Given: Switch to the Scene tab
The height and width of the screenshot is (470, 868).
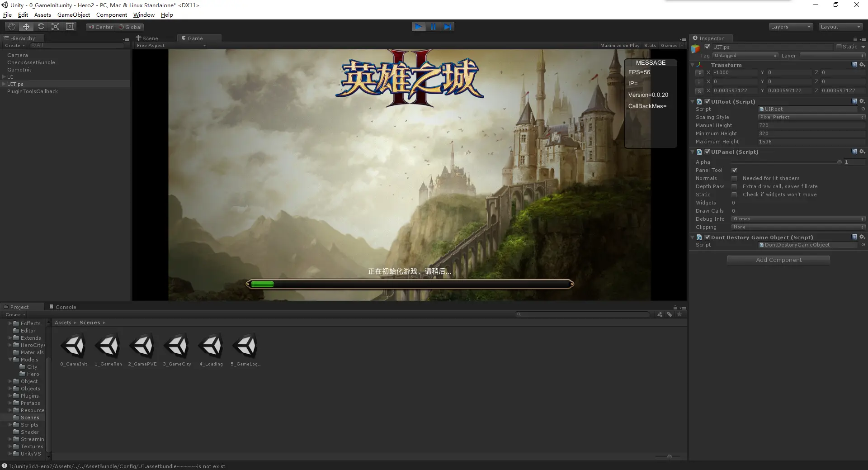Looking at the screenshot, I should coord(147,38).
